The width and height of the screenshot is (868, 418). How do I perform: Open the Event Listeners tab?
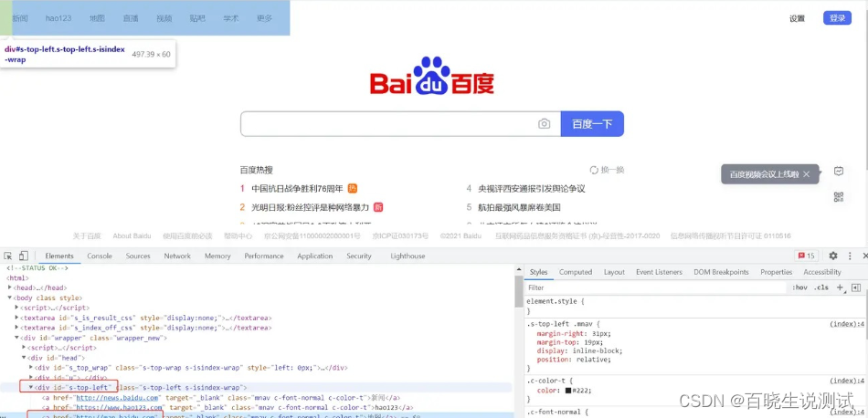point(659,272)
